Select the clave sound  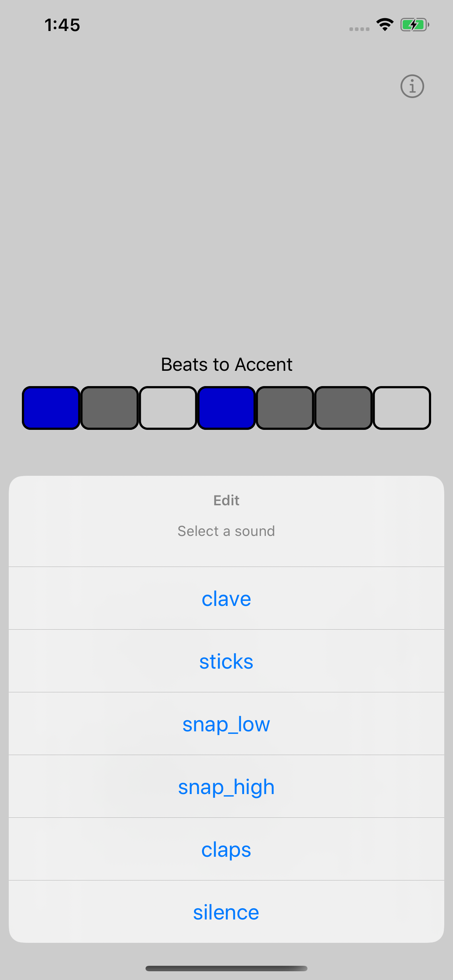[x=226, y=599]
